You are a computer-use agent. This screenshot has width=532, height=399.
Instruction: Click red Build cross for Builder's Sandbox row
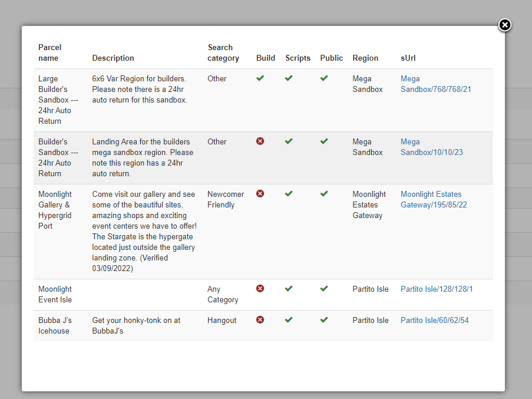coord(260,141)
